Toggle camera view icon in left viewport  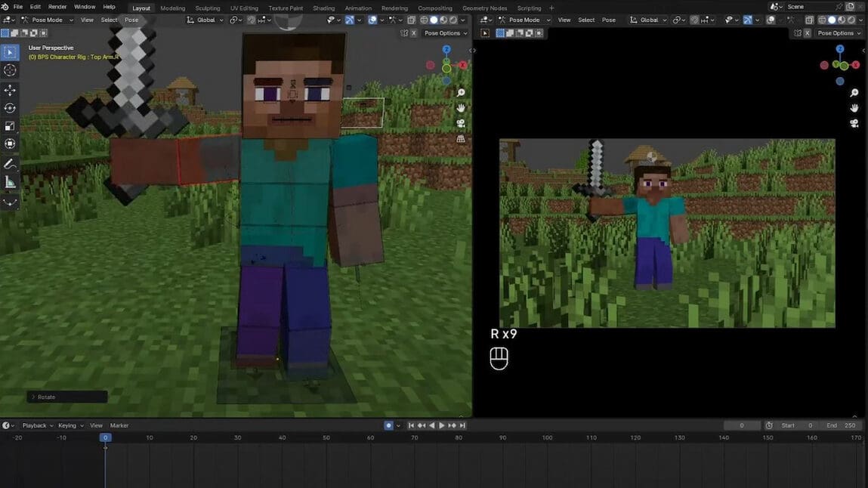461,123
